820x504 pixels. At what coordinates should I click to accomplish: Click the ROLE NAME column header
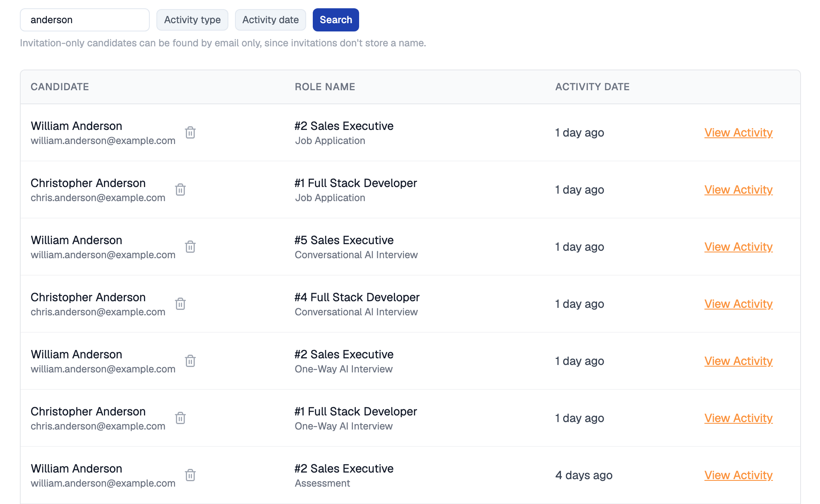pyautogui.click(x=325, y=87)
